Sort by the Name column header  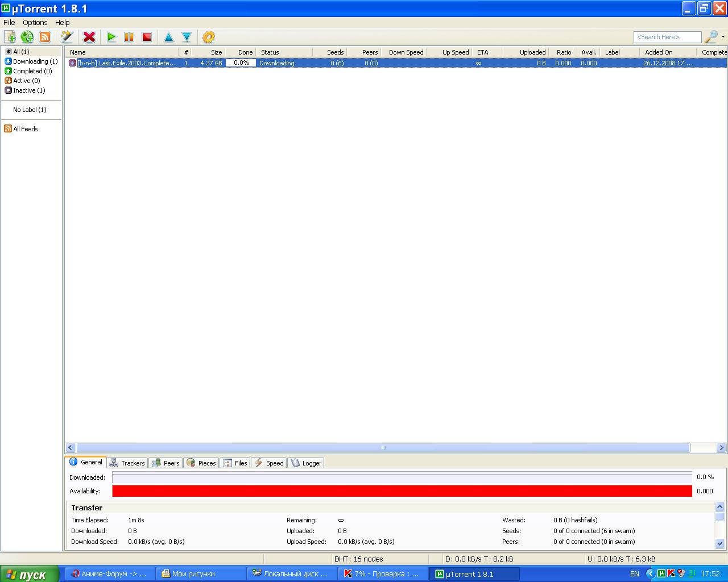(x=122, y=52)
